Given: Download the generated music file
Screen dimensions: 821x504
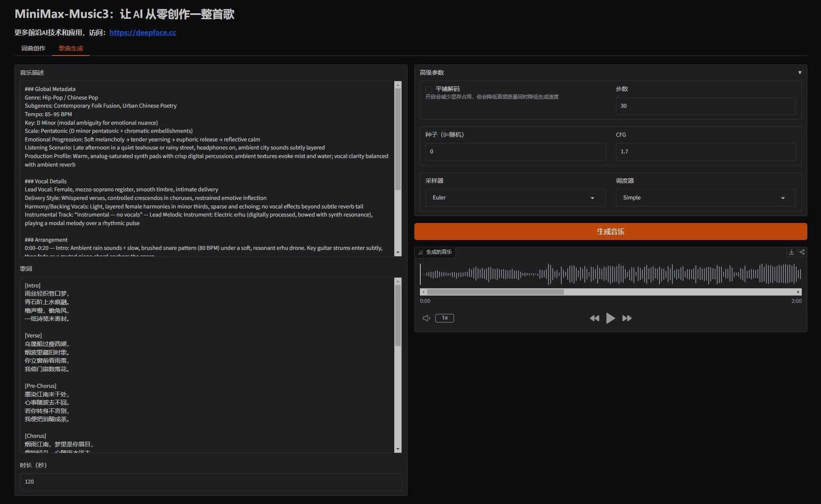Looking at the screenshot, I should coord(791,252).
